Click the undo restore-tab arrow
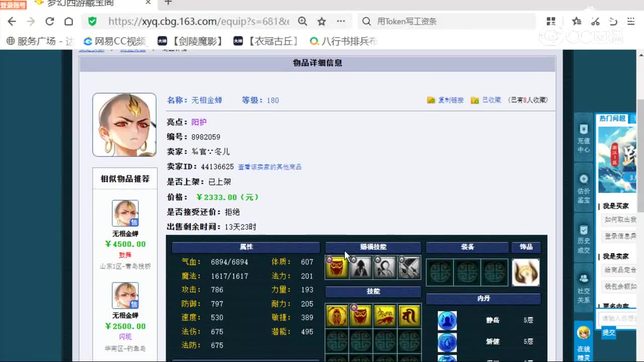Image resolution: width=644 pixels, height=362 pixels. [x=613, y=21]
